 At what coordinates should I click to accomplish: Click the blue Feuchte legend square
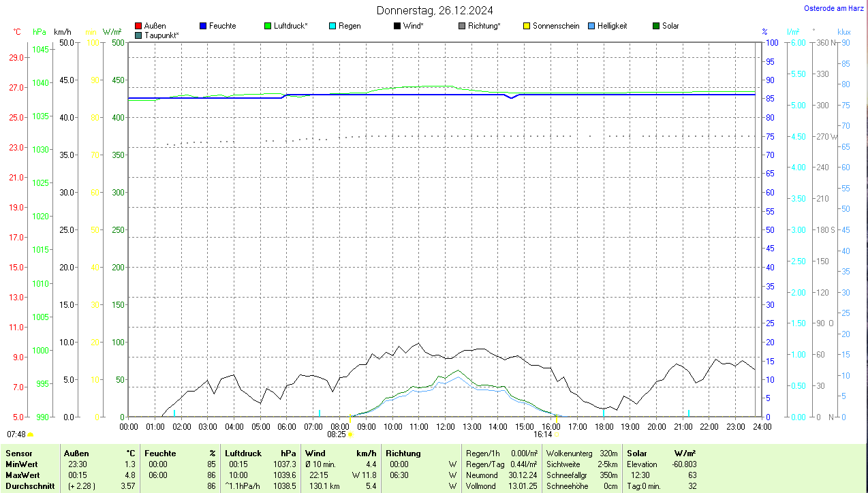203,26
